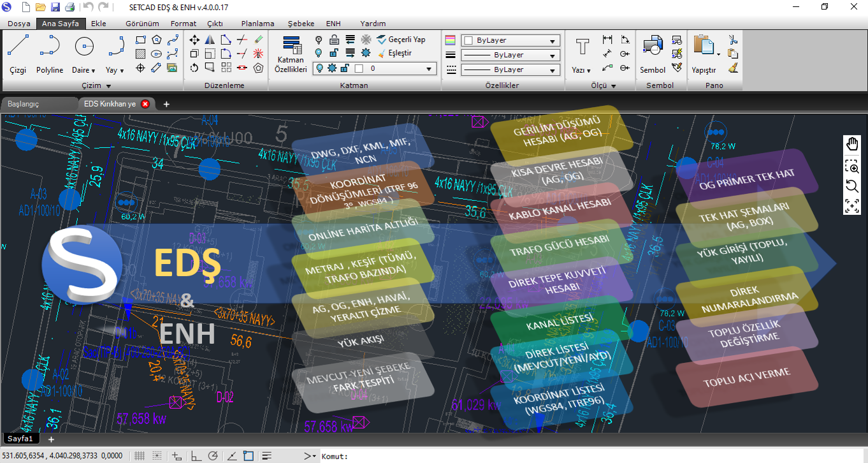Select the hatch fill tool
The height and width of the screenshot is (463, 868).
coord(141,54)
